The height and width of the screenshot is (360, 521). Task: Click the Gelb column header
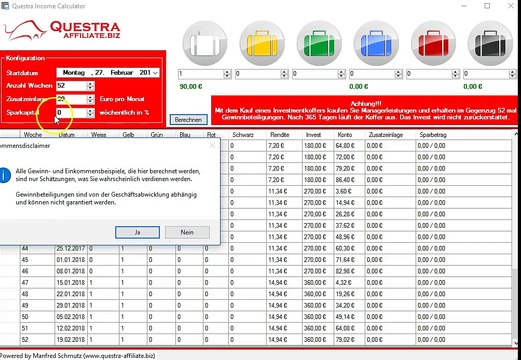(128, 135)
